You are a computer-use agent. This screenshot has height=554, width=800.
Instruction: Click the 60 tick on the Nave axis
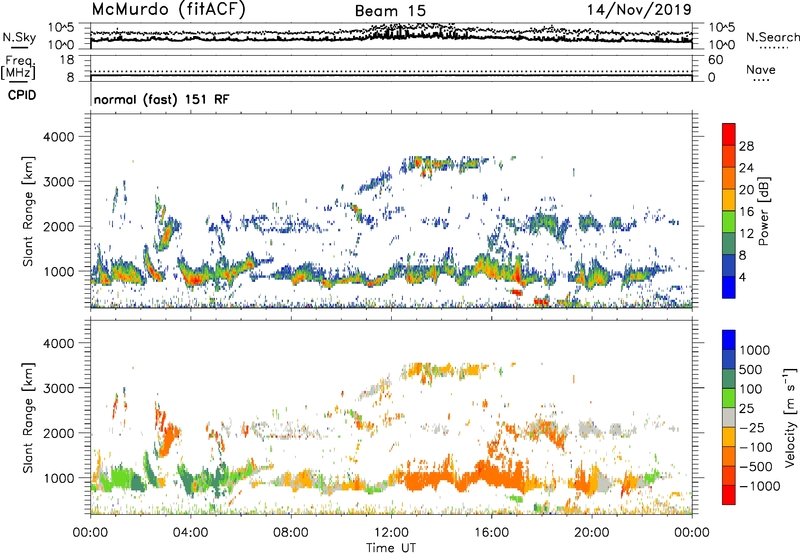[x=715, y=60]
